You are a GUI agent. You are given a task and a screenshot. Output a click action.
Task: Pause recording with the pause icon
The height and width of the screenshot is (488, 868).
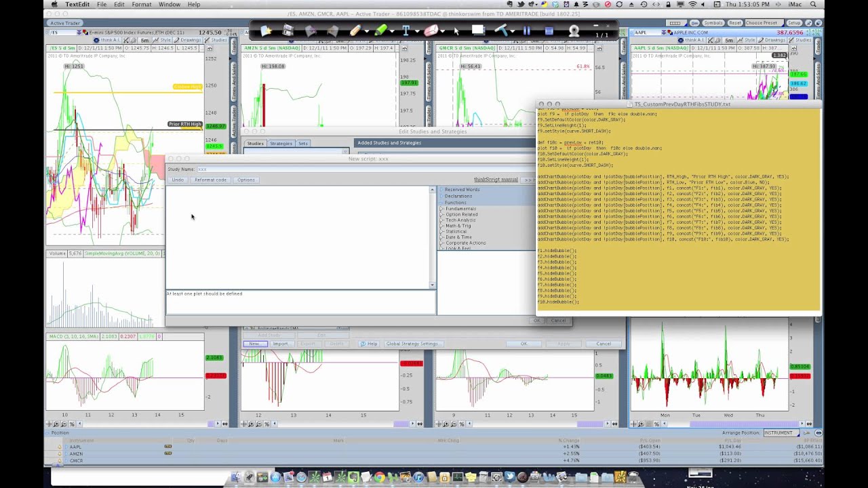tap(526, 31)
